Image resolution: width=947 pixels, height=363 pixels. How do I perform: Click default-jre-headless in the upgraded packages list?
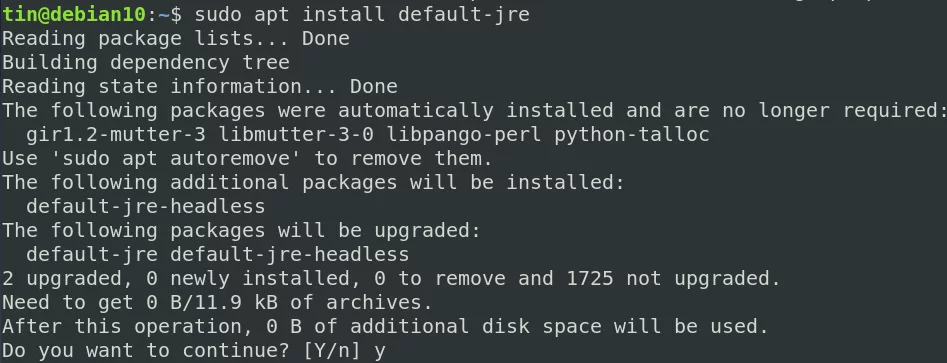(290, 254)
